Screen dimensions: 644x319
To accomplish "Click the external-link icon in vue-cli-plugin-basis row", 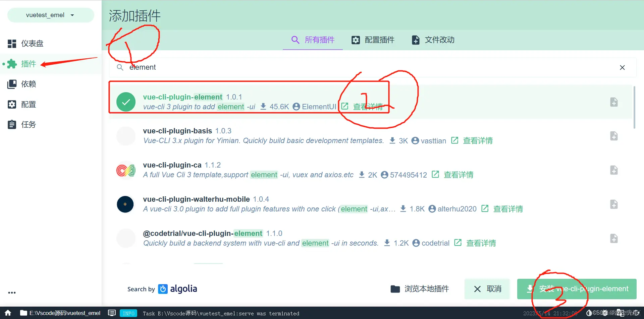I will (455, 140).
